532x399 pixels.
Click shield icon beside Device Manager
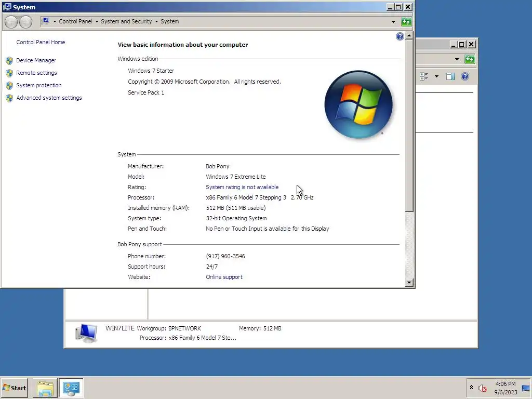coord(9,61)
